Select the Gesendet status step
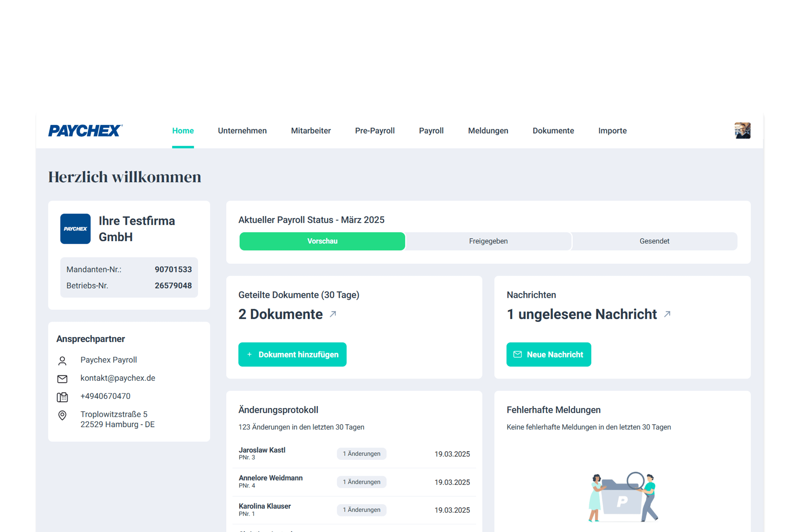Image resolution: width=799 pixels, height=532 pixels. click(654, 241)
